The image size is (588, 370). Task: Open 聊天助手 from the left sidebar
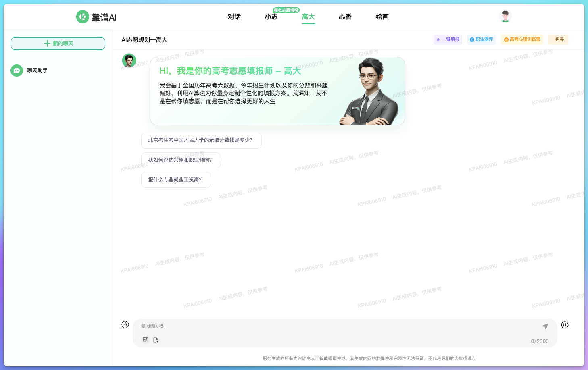tap(36, 70)
